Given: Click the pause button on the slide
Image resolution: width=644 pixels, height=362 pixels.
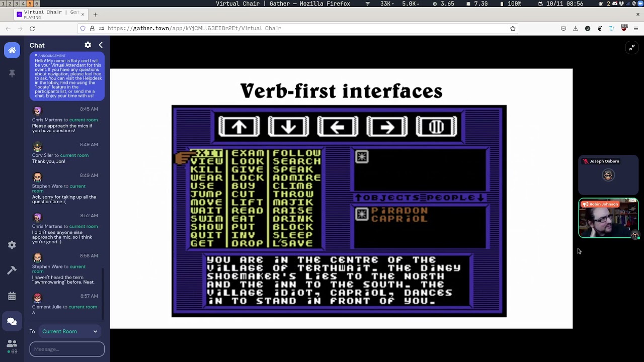Looking at the screenshot, I should click(436, 126).
